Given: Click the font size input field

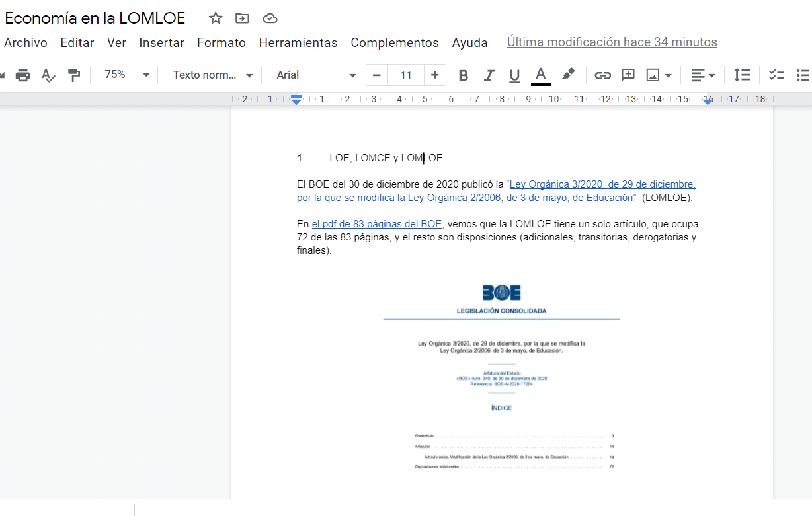Looking at the screenshot, I should coord(405,75).
